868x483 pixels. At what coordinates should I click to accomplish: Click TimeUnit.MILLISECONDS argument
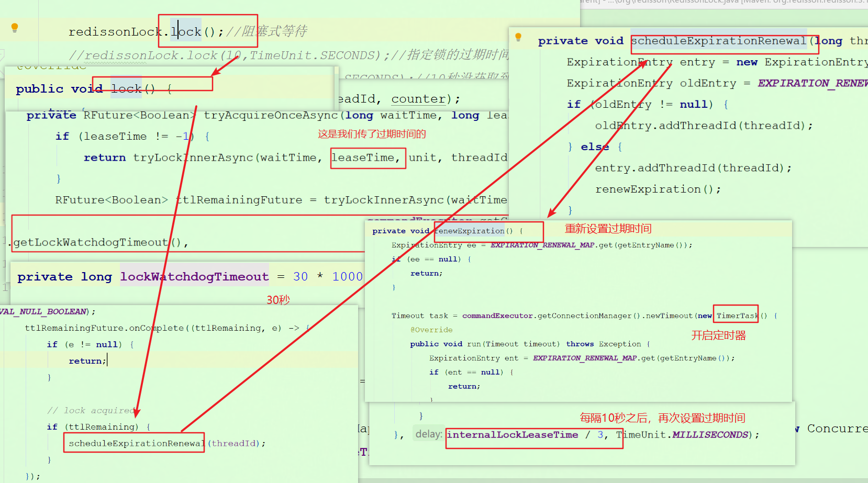coord(682,435)
